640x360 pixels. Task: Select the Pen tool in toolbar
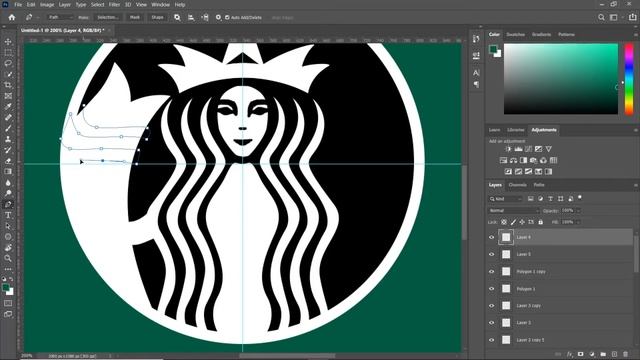click(8, 204)
